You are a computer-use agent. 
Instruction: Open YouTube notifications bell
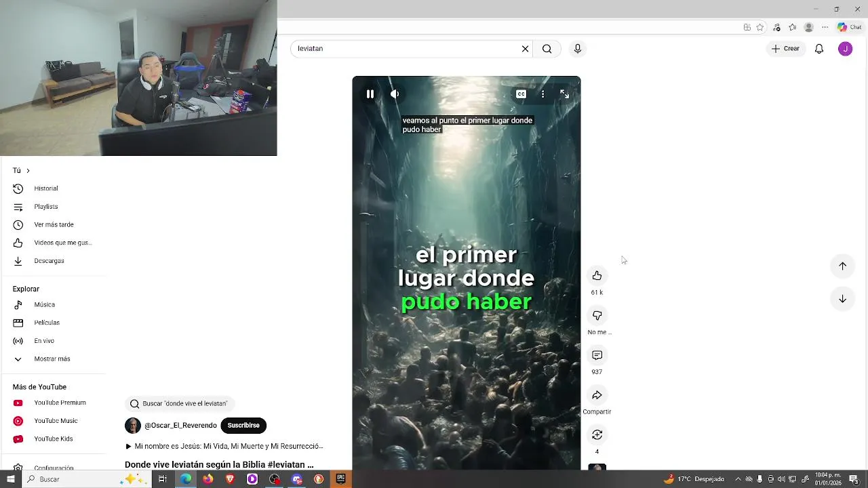pyautogui.click(x=819, y=49)
